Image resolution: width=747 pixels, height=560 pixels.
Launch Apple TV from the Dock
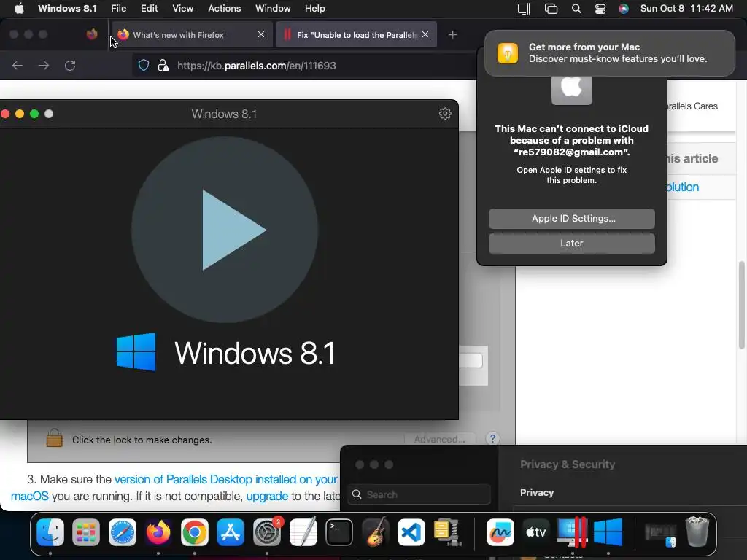click(536, 532)
